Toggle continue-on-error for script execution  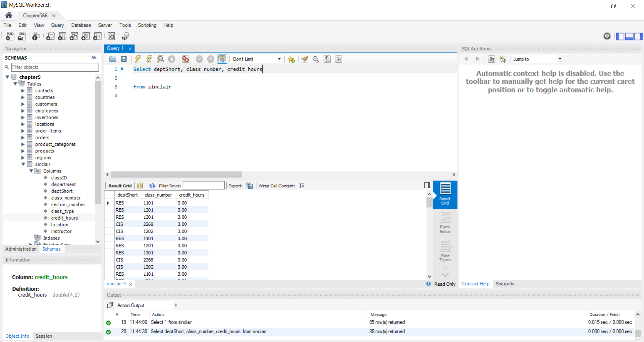tap(185, 59)
